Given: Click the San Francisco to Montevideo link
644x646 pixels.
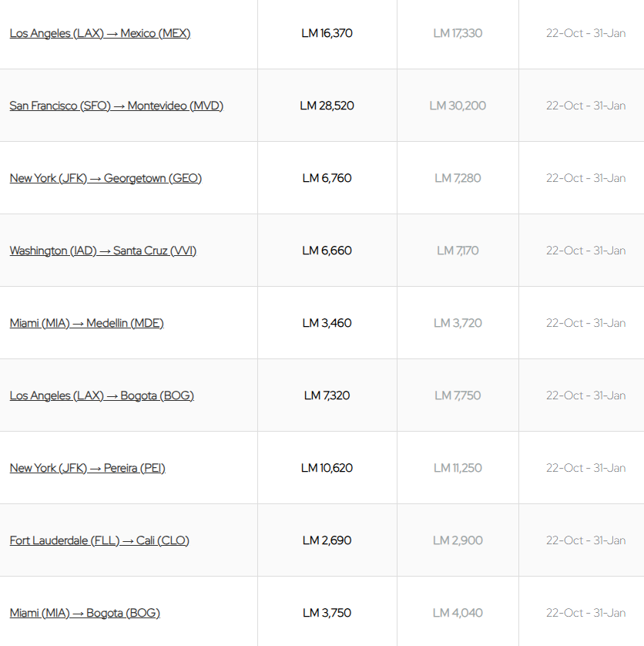Looking at the screenshot, I should (116, 106).
